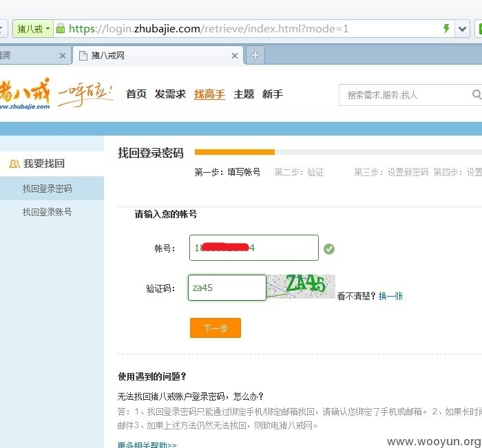Viewport: 482px width, 448px height.
Task: Open a new tab with the plus button
Action: click(255, 55)
